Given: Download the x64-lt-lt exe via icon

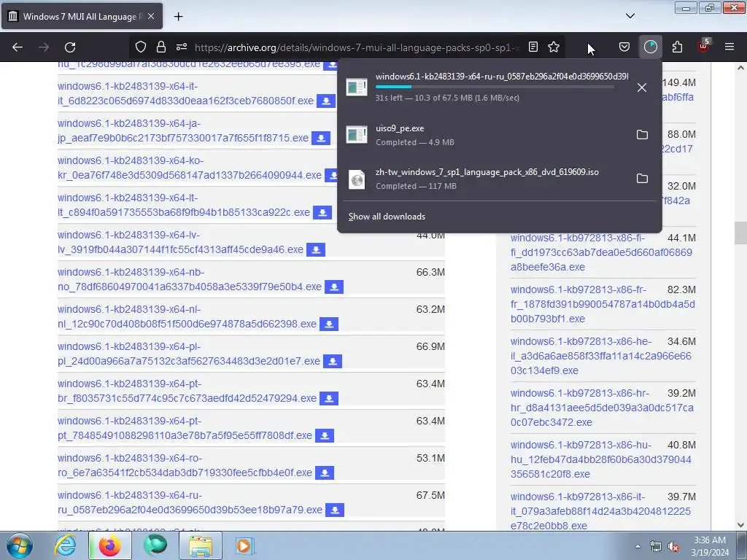Looking at the screenshot, I should coord(322,213).
